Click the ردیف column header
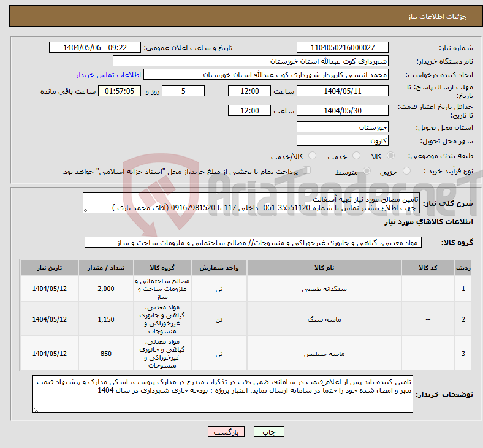 463,268
